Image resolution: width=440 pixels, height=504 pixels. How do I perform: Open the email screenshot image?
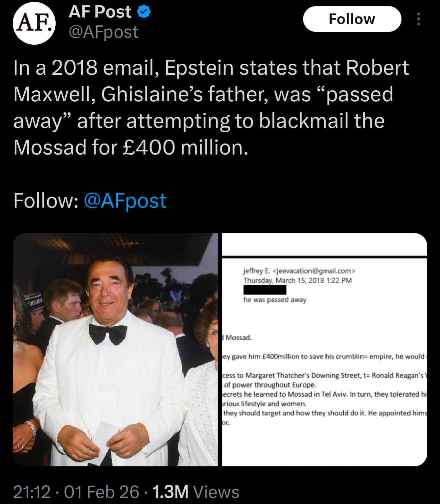coord(324,349)
